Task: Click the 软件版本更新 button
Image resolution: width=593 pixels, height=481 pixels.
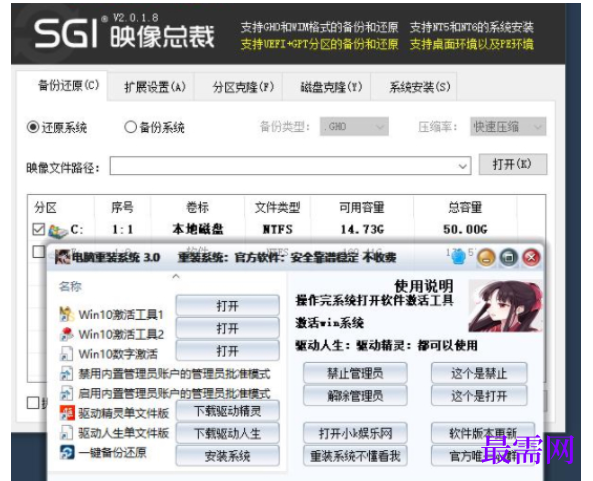Action: 483,433
